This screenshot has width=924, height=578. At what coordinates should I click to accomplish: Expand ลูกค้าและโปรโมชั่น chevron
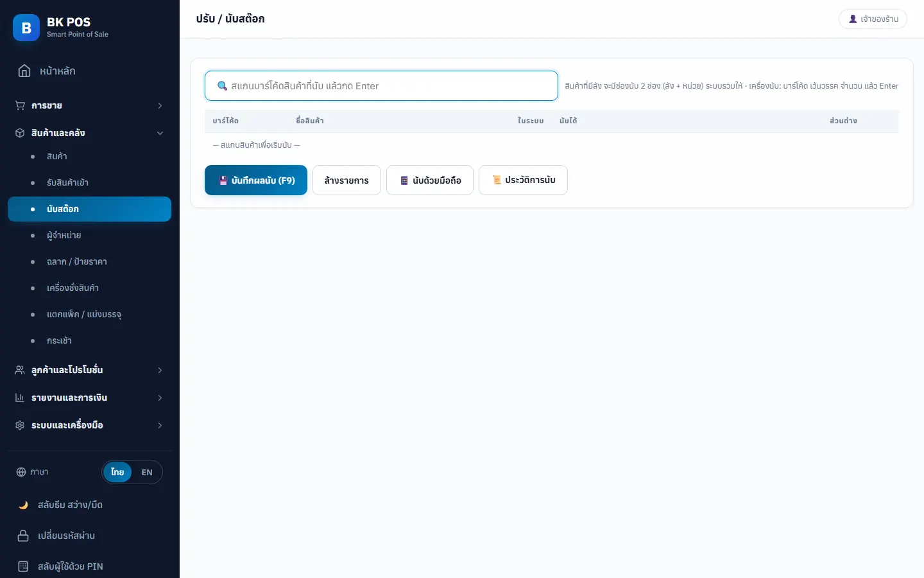click(160, 370)
